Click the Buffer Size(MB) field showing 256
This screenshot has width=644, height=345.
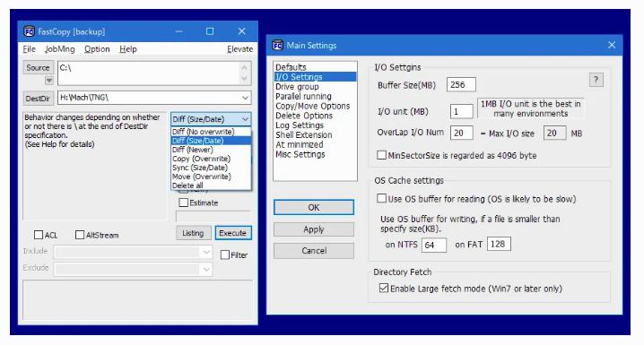461,84
